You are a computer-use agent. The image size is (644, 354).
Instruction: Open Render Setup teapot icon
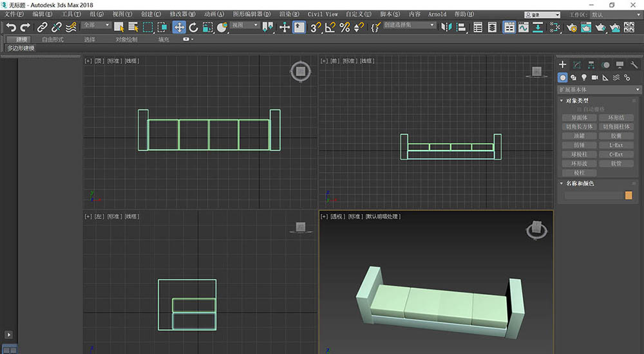click(x=572, y=27)
